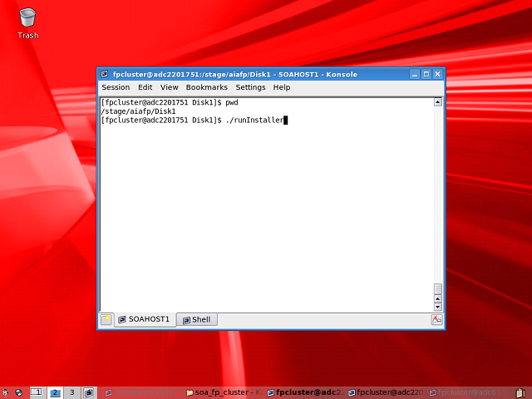The image size is (532, 399).
Task: Open the clipboard icon in the system tray
Action: (520, 393)
